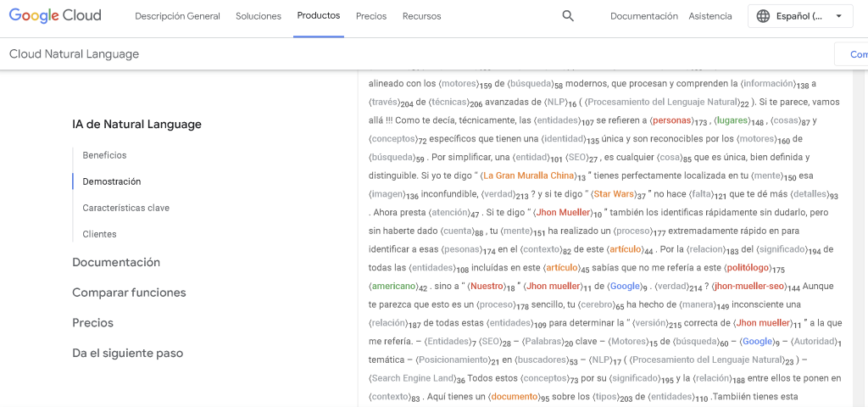Click the La Gran Muralla China entity
868x407 pixels.
(528, 176)
